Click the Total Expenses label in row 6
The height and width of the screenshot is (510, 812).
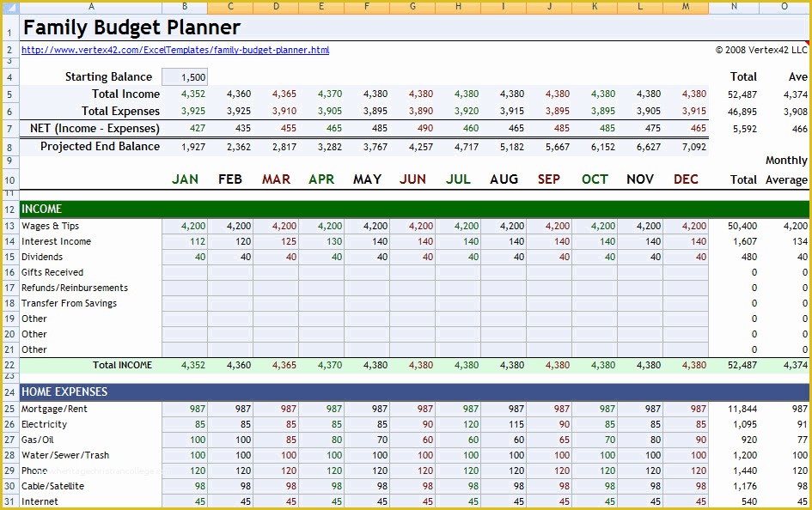coord(120,112)
